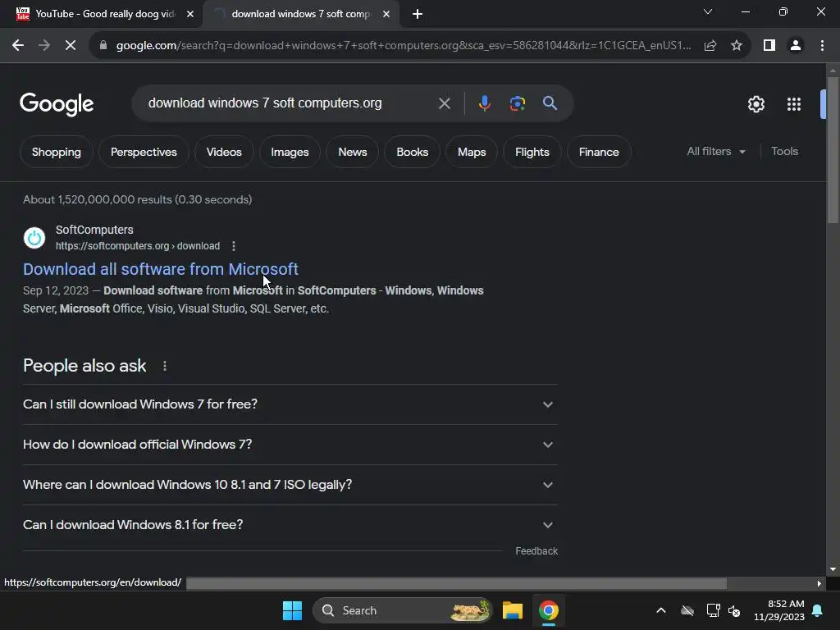Click the horizontal scrollbar right arrow
This screenshot has width=840, height=630.
pos(819,583)
